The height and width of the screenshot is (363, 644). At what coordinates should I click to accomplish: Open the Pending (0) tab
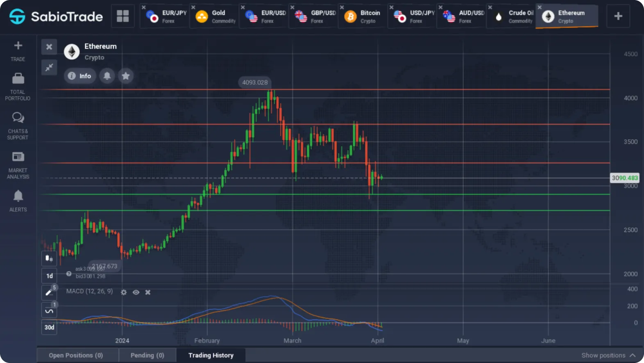click(147, 355)
